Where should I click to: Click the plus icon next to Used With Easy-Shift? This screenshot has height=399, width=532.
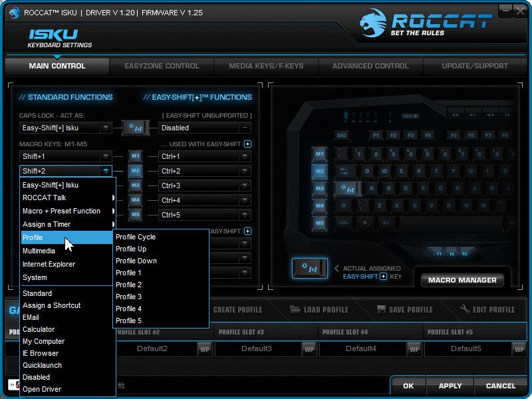(247, 144)
